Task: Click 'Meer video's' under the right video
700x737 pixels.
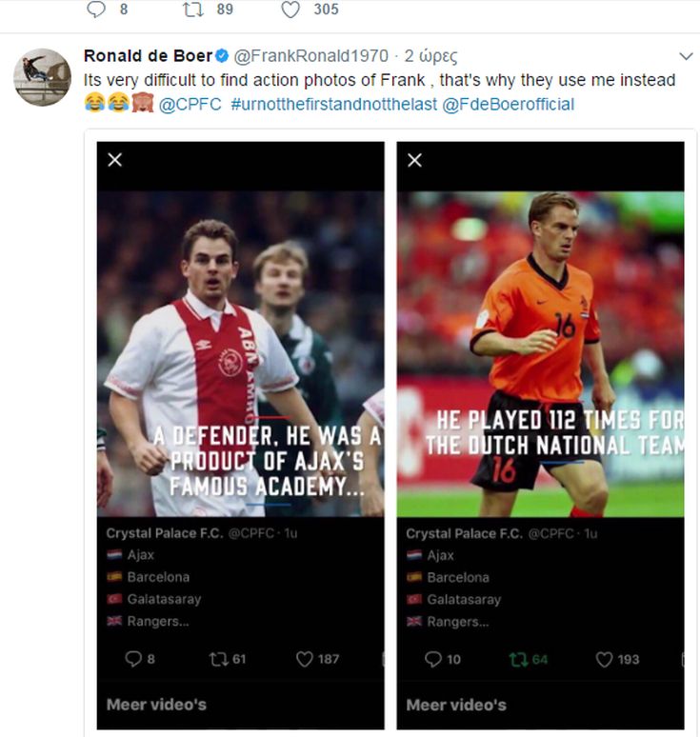Action: [456, 705]
